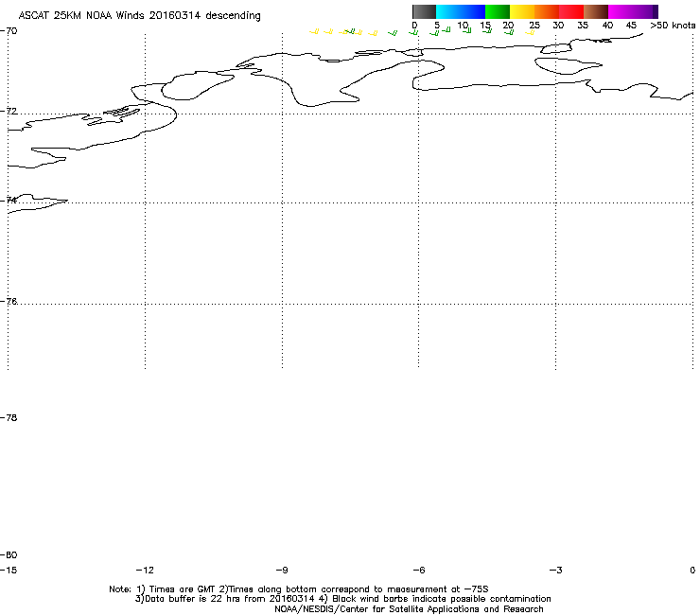Select the "-6" longitude label
The width and height of the screenshot is (700, 615).
(419, 570)
